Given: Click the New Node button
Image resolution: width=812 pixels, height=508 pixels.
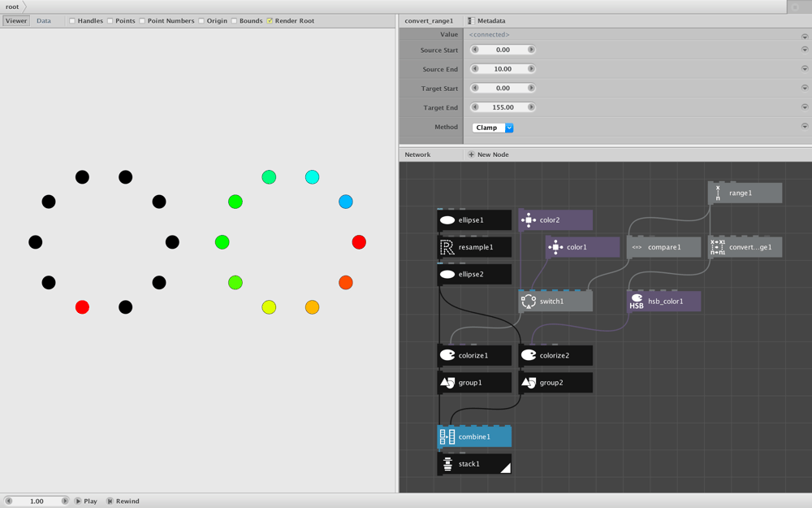Looking at the screenshot, I should [488, 154].
